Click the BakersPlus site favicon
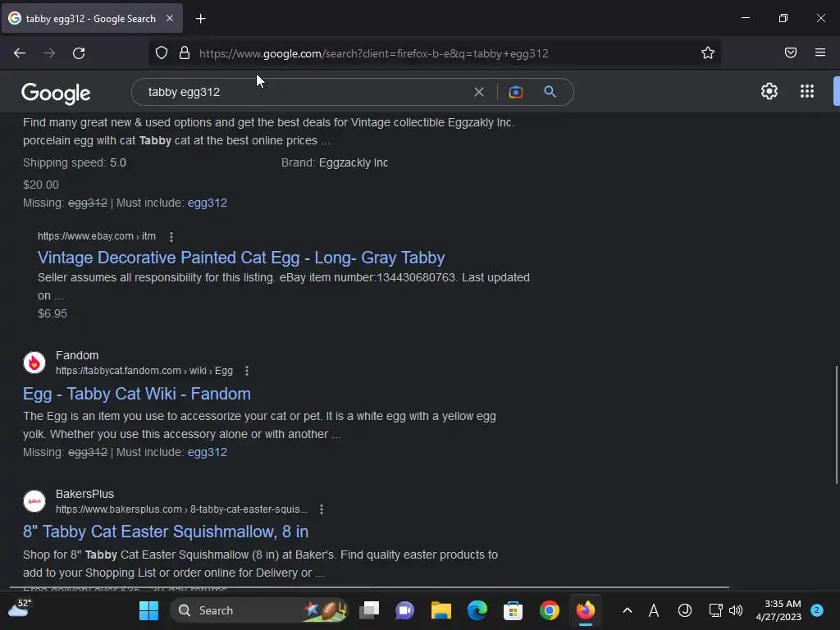The image size is (840, 630). [34, 501]
